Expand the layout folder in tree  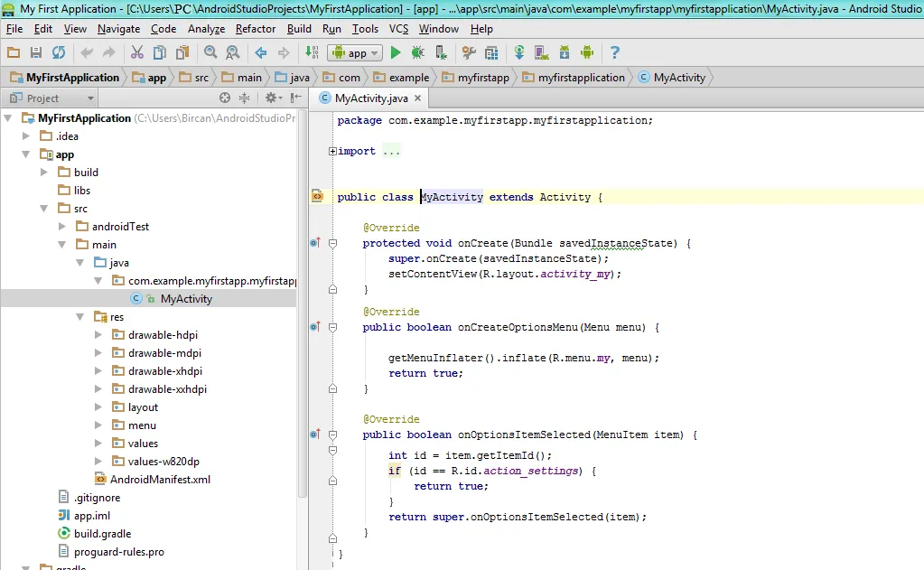[98, 407]
